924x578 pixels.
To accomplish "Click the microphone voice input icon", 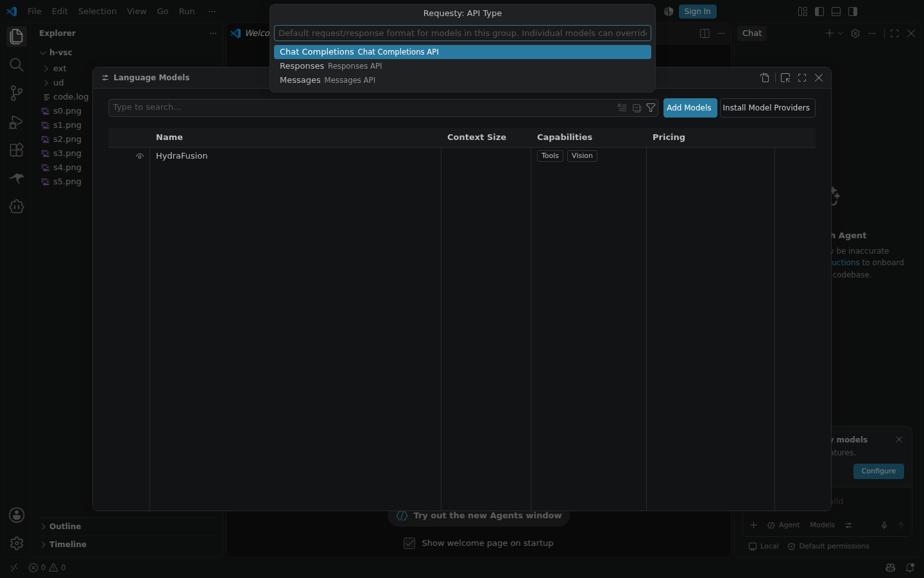I will pyautogui.click(x=884, y=525).
